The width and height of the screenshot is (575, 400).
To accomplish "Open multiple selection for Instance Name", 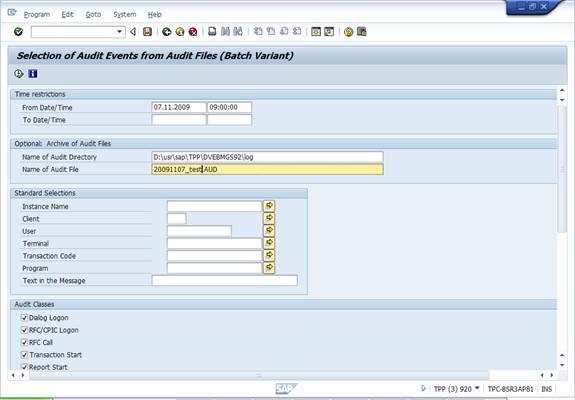I will tap(269, 206).
